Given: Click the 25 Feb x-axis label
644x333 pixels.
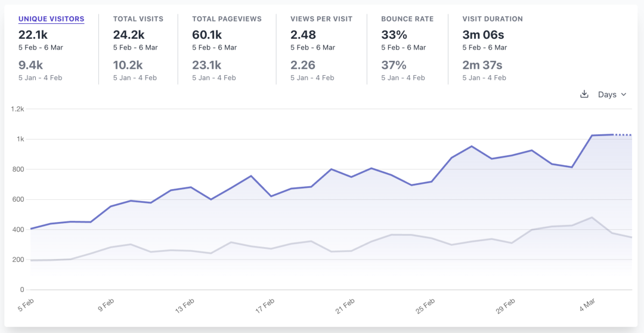Looking at the screenshot, I should pyautogui.click(x=425, y=306).
